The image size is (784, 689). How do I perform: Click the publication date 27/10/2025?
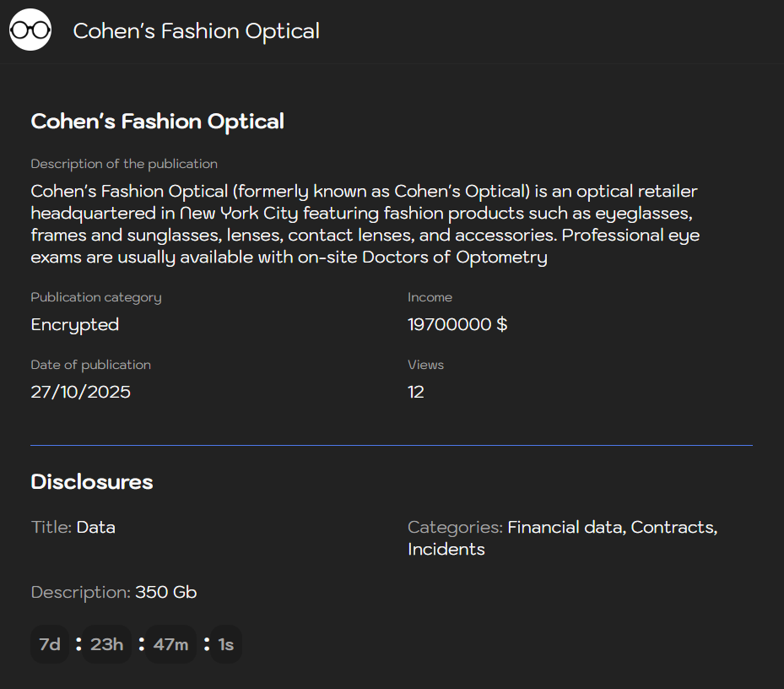(80, 392)
